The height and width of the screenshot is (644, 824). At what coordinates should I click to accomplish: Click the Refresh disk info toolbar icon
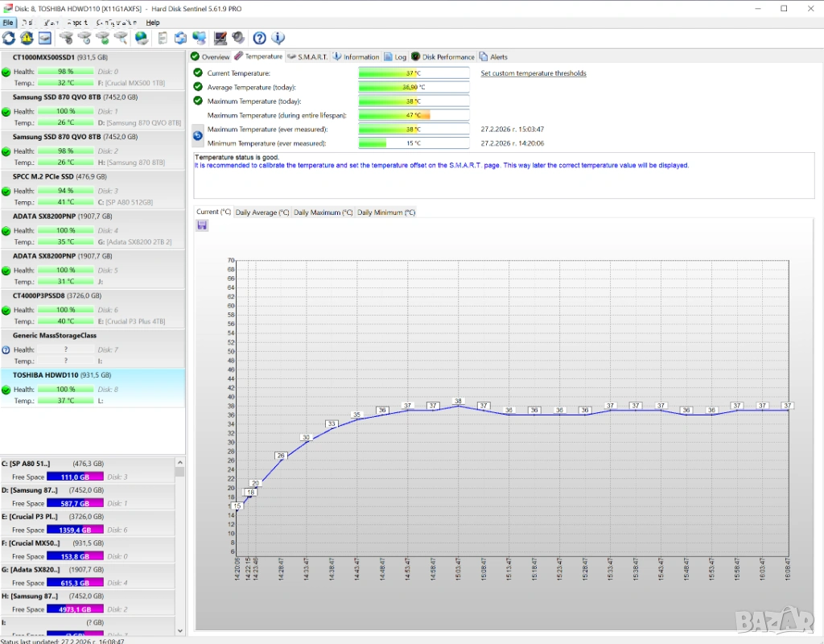click(x=9, y=38)
